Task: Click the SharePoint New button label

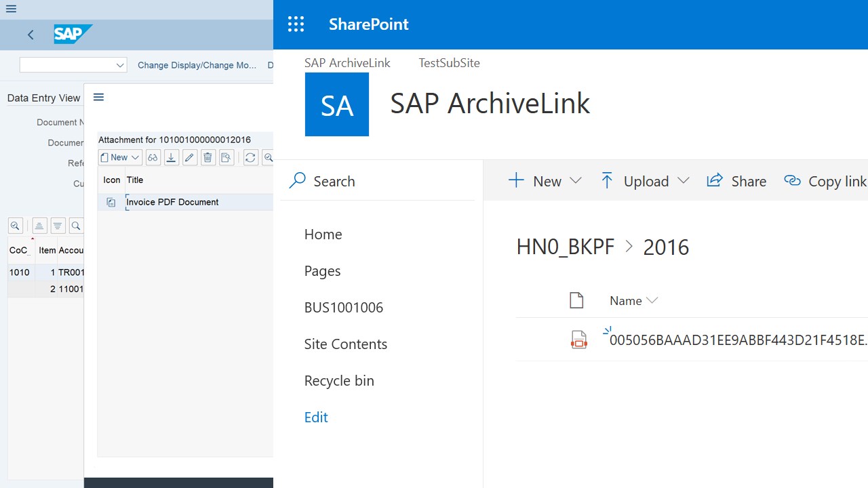Action: 547,182
